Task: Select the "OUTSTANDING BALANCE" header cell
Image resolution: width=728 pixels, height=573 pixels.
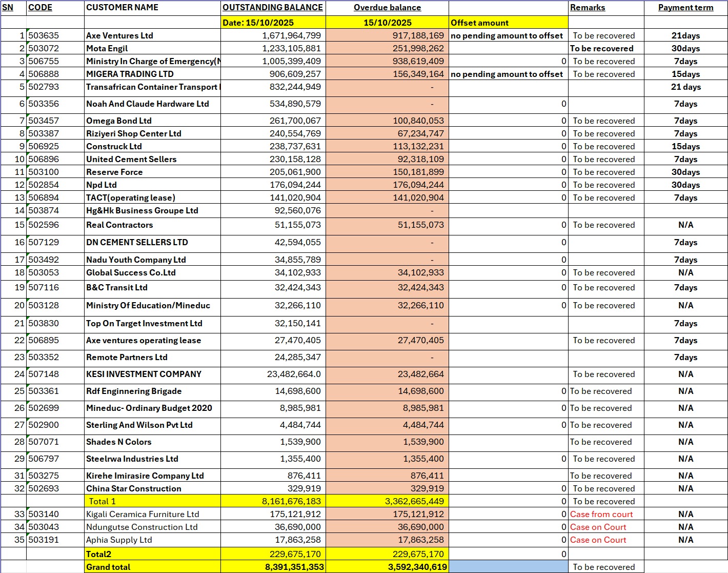Action: [x=273, y=8]
